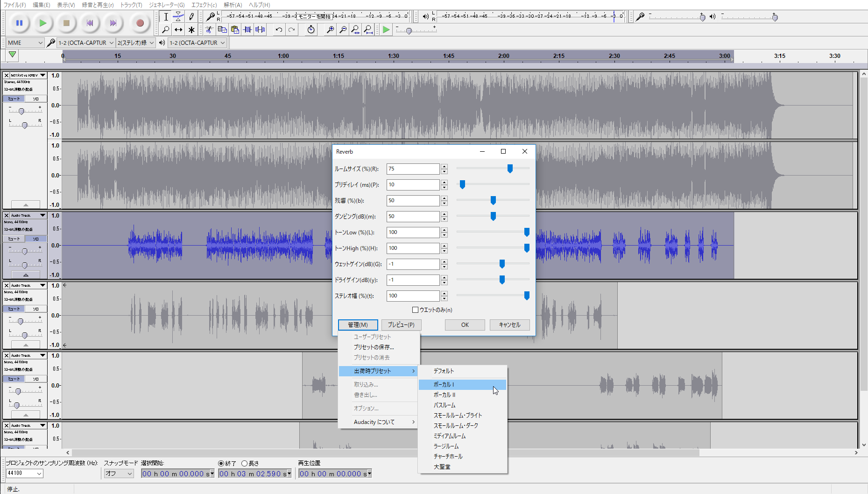868x494 pixels.
Task: Select the 長さ radio button
Action: click(x=244, y=464)
